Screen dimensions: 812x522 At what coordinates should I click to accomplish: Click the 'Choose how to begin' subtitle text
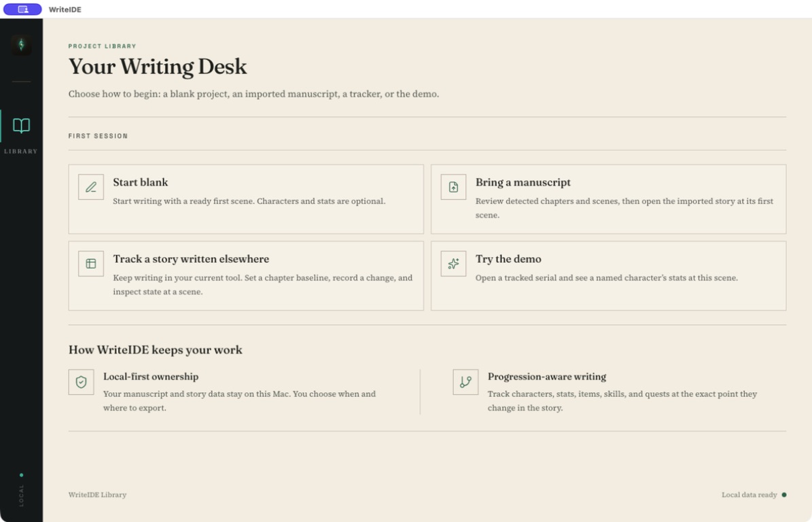[253, 94]
